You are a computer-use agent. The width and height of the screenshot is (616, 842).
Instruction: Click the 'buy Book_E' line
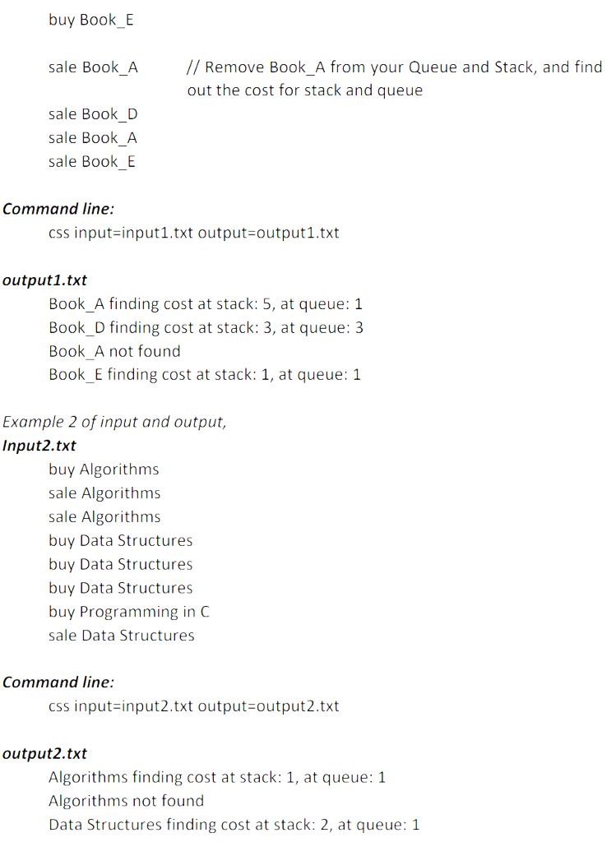click(x=90, y=21)
